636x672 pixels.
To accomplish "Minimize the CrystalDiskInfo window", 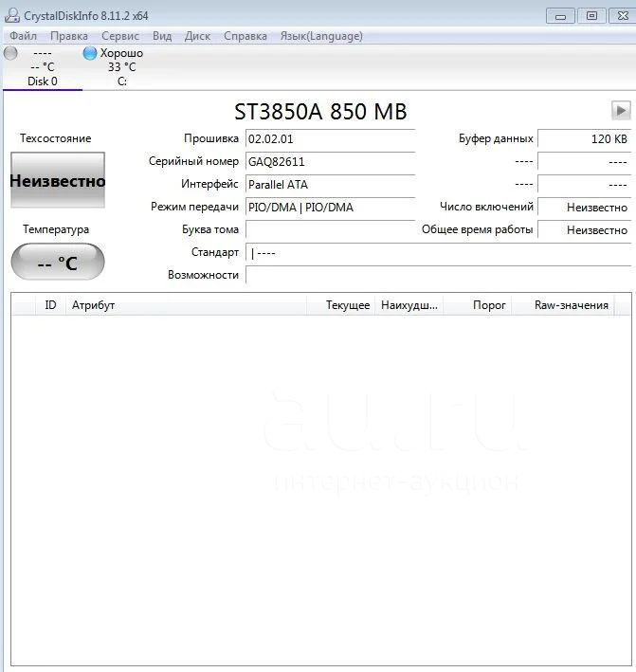I will [x=560, y=16].
